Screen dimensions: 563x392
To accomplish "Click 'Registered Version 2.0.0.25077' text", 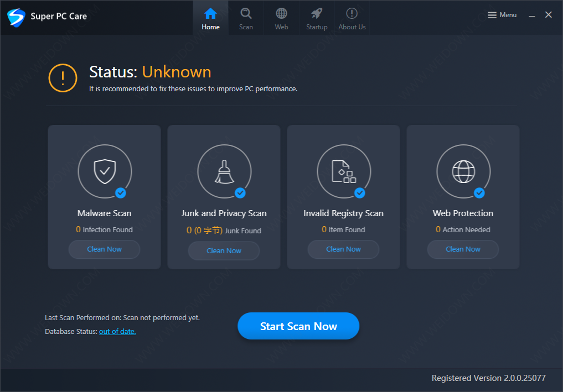I will click(488, 378).
